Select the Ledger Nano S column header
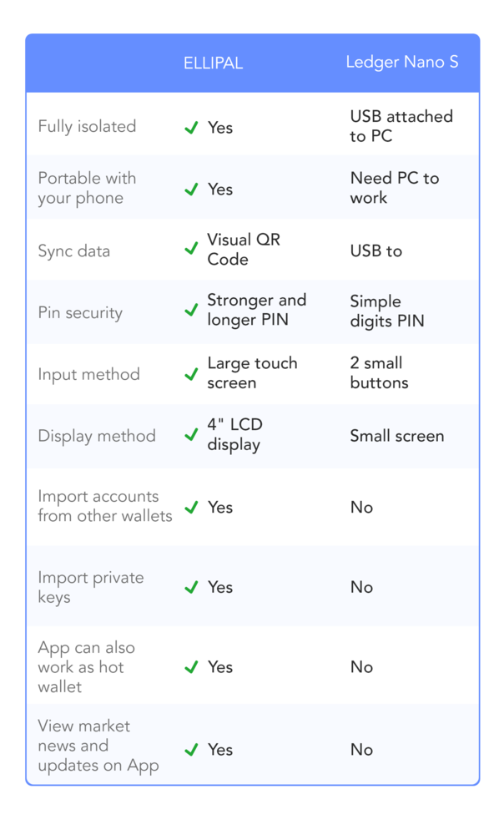 pyautogui.click(x=402, y=63)
